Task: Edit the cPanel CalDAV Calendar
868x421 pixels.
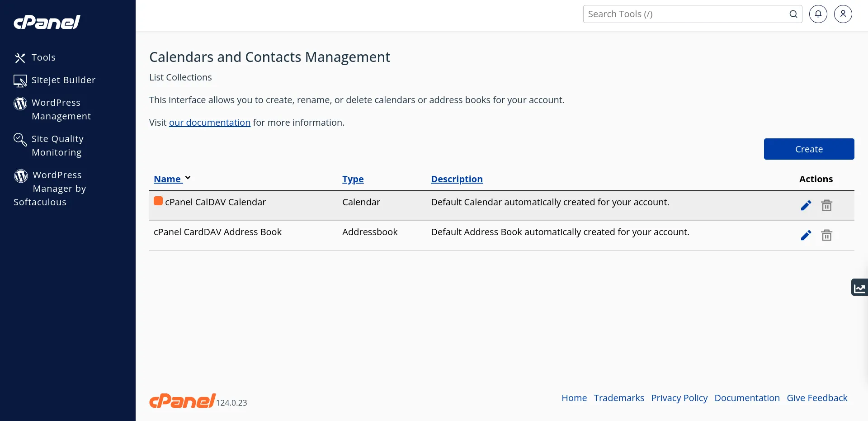Action: coord(806,206)
